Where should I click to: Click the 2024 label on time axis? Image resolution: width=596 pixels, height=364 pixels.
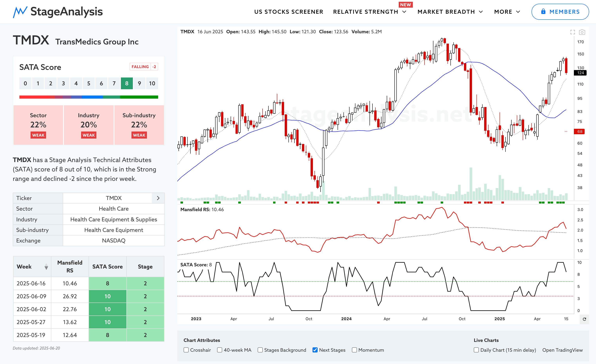(346, 319)
